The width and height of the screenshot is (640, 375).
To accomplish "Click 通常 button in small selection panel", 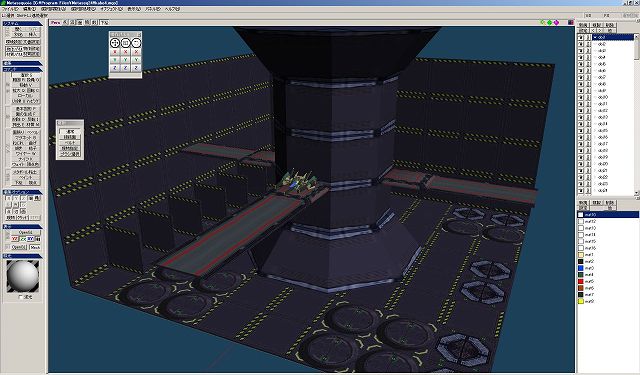I will click(70, 131).
